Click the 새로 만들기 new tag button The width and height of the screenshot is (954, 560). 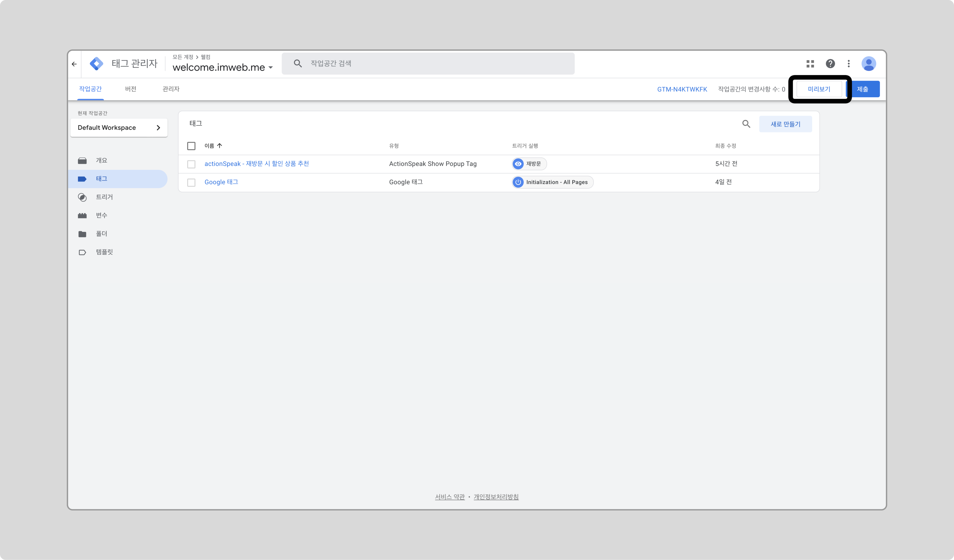[x=785, y=124]
